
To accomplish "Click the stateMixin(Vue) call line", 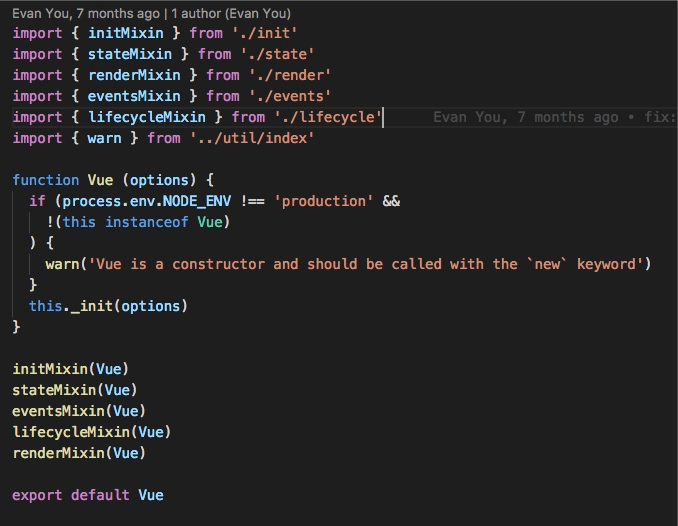I will click(75, 390).
